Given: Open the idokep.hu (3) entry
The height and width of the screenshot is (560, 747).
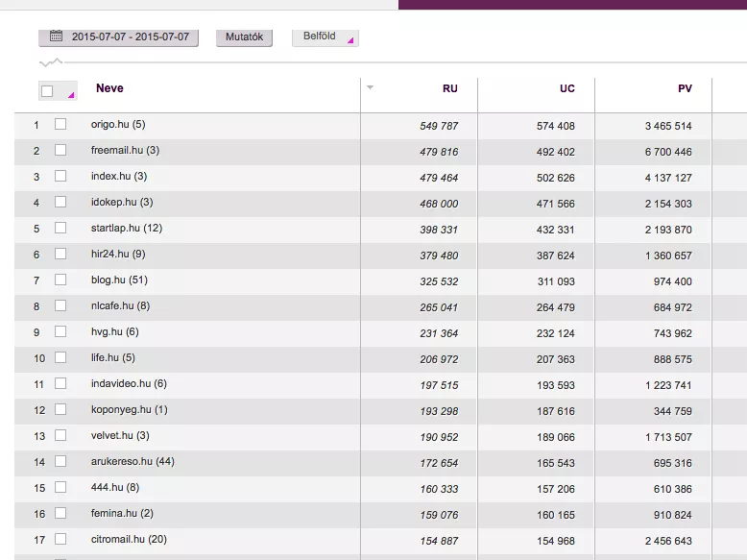Looking at the screenshot, I should 122,202.
